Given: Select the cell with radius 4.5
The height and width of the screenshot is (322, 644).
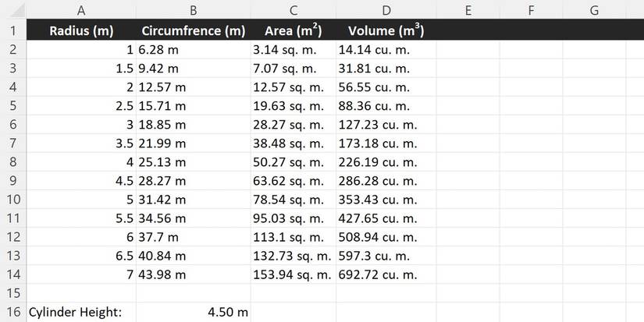Looking at the screenshot, I should point(81,181).
